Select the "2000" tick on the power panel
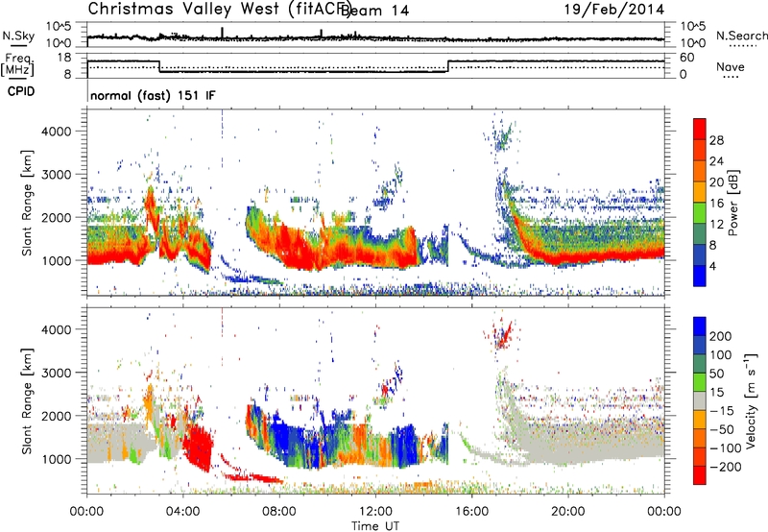768x532 pixels. tap(56, 217)
